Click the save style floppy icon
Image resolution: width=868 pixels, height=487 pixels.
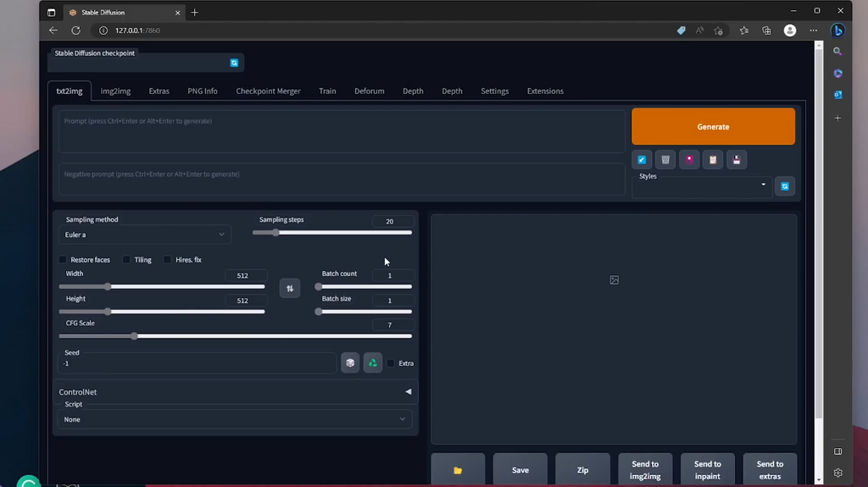737,160
